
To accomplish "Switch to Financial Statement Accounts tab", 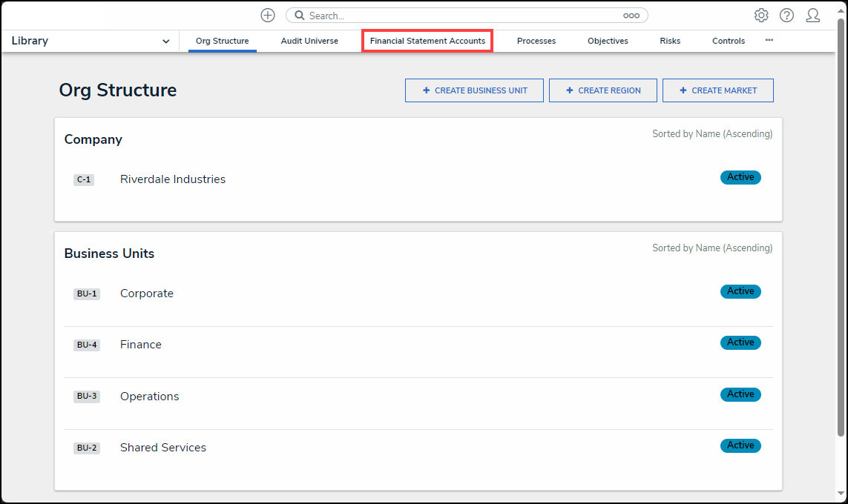I will coord(427,42).
